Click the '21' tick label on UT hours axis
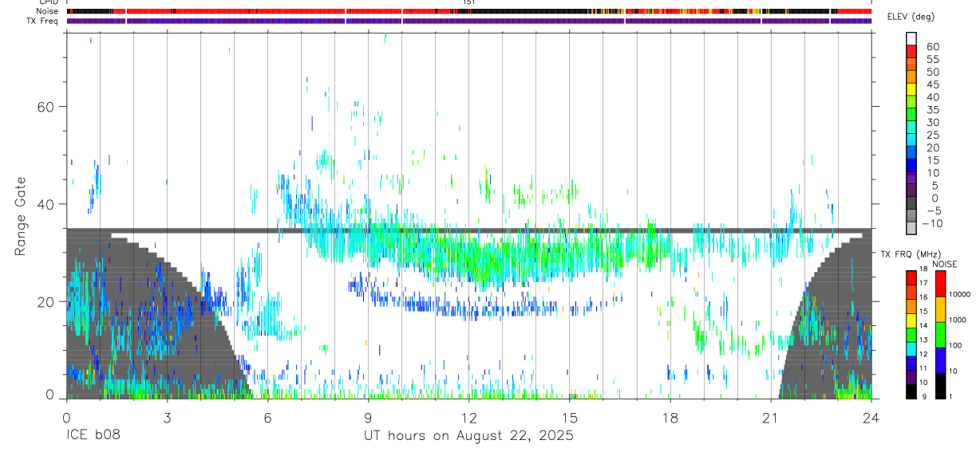 point(770,418)
